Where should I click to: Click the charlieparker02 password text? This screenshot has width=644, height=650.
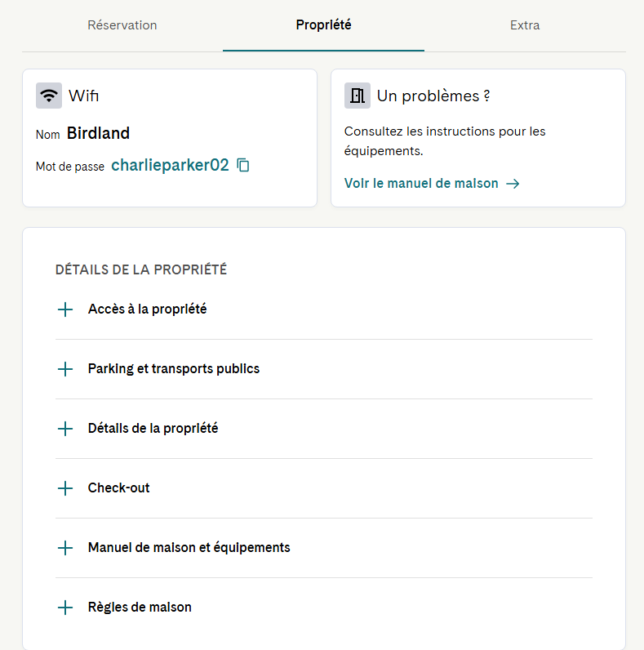pos(170,165)
